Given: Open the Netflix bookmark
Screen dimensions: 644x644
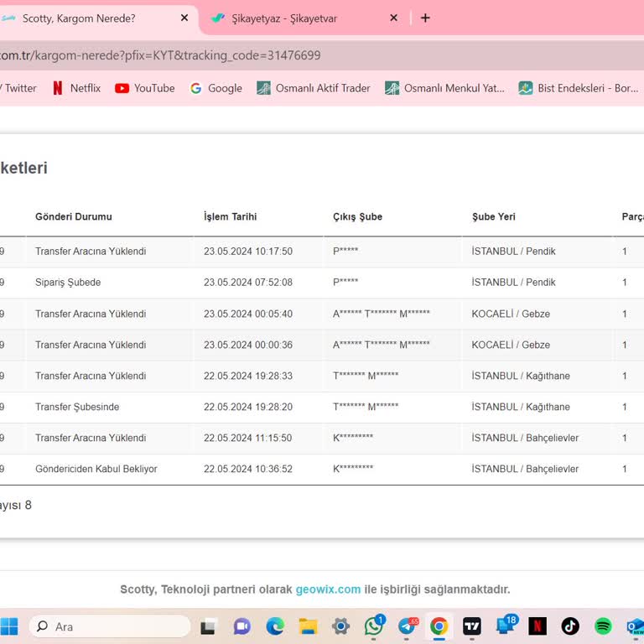Looking at the screenshot, I should pos(75,88).
